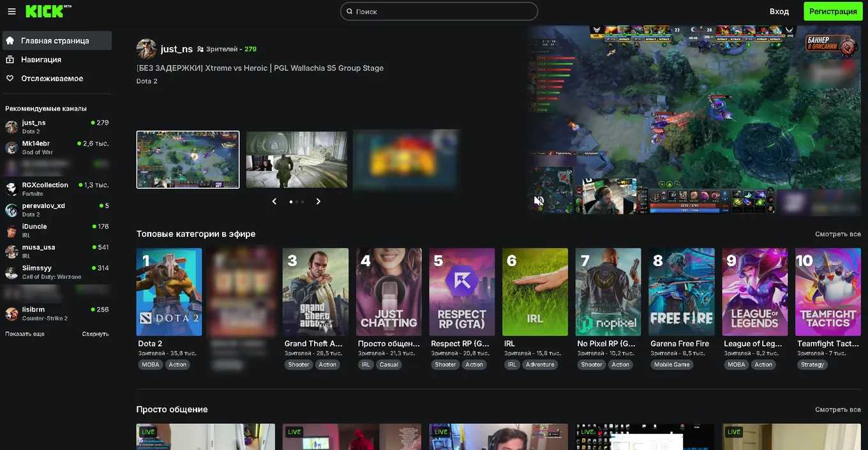The width and height of the screenshot is (868, 450).
Task: Open Respect RP (GTA) category card
Action: tap(462, 292)
